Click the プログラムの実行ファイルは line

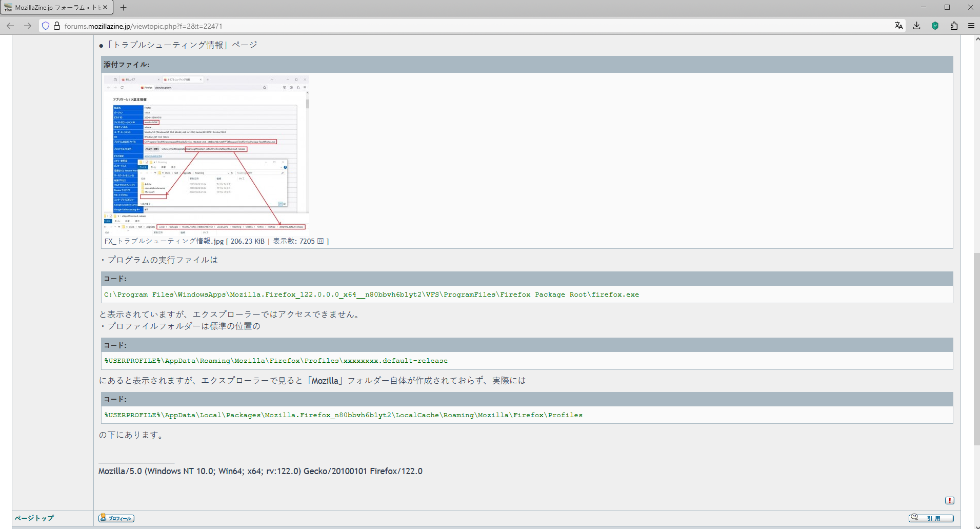pos(159,260)
